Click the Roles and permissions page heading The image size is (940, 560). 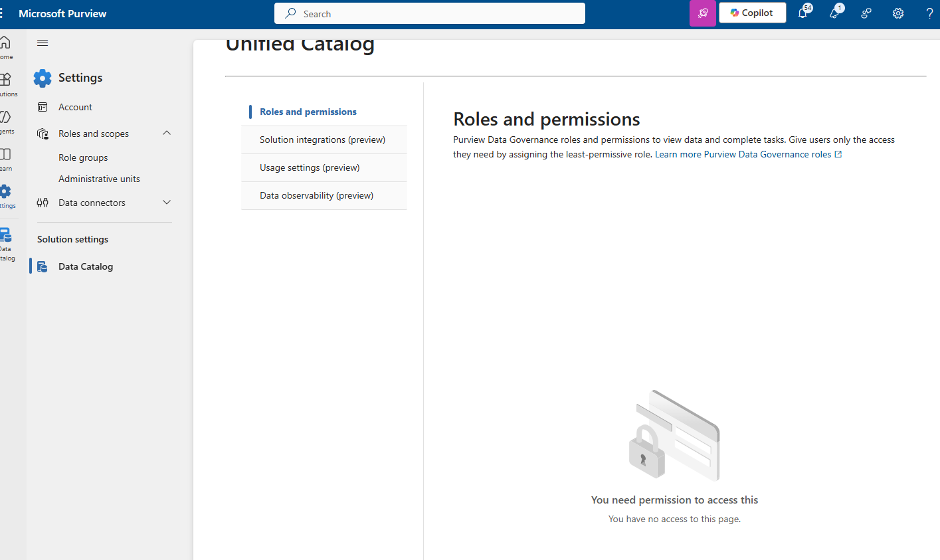pyautogui.click(x=547, y=119)
